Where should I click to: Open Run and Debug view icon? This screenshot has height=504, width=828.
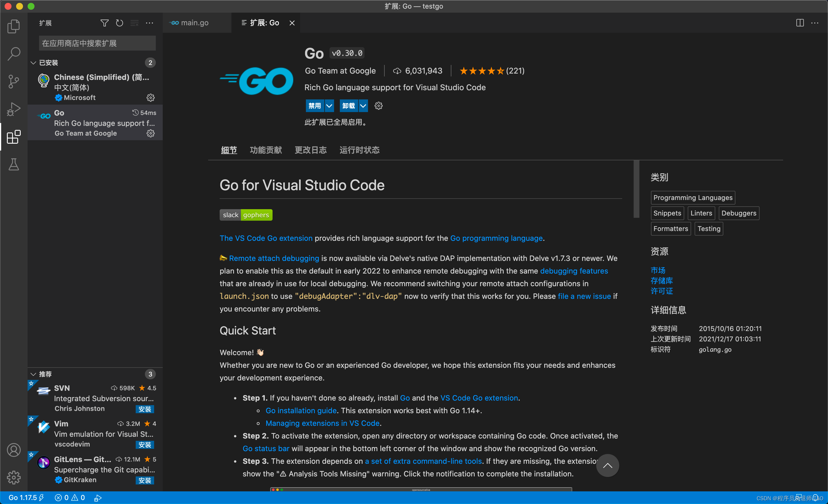14,109
